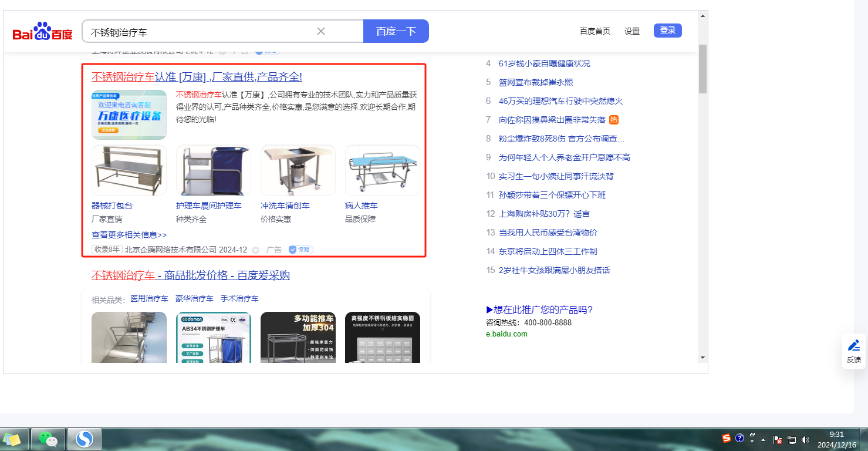Click the blue help question mark tray icon
The width and height of the screenshot is (868, 451).
[739, 438]
